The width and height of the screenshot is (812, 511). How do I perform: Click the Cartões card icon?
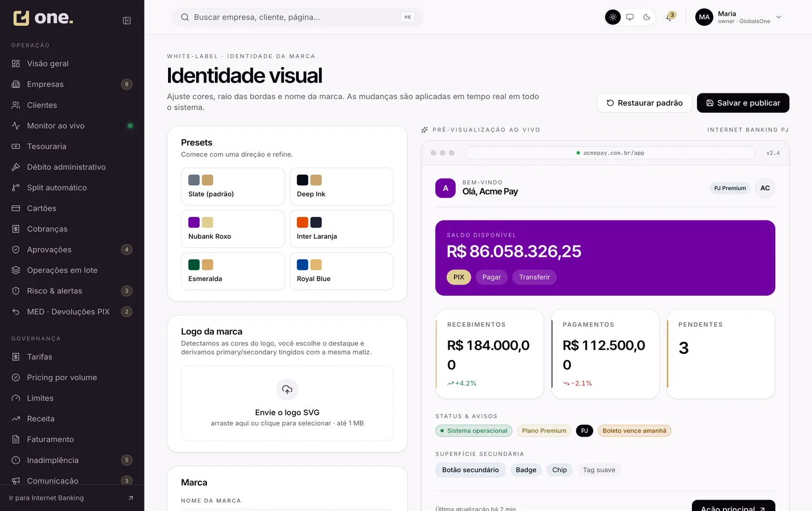(x=16, y=208)
